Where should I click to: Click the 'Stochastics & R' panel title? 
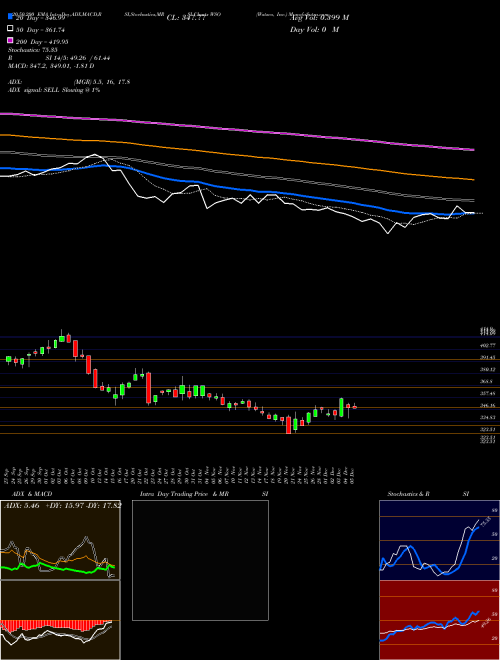[408, 494]
